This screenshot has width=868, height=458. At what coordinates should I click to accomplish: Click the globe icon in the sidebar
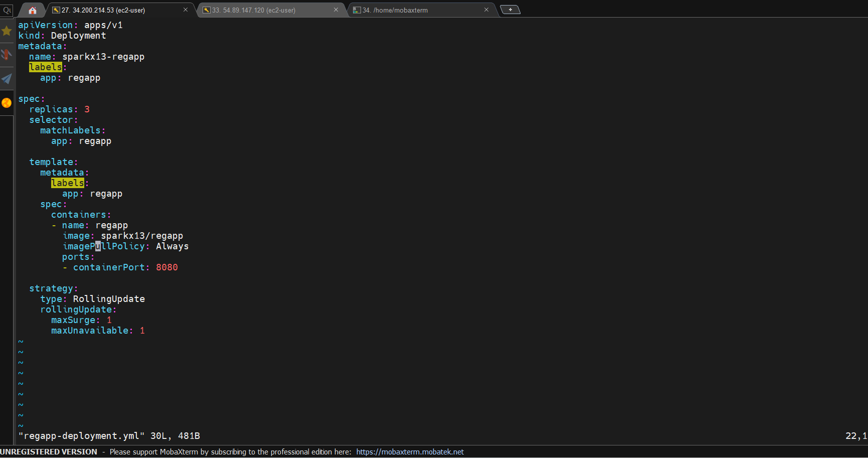[x=7, y=102]
